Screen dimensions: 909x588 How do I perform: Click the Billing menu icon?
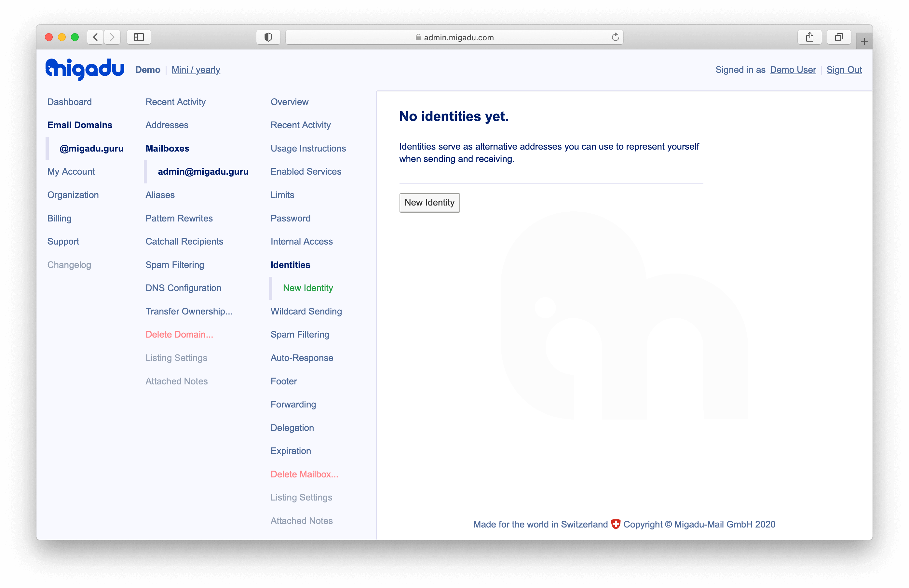point(59,218)
